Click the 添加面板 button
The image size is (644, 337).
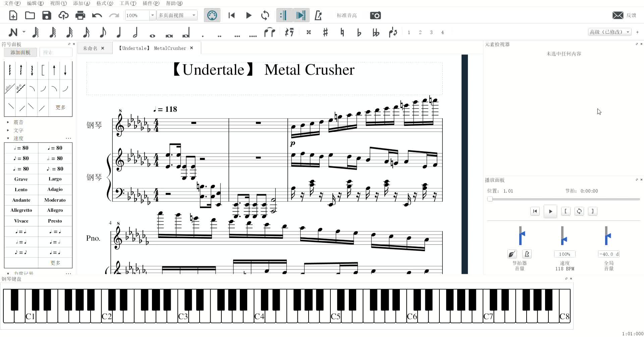pyautogui.click(x=20, y=52)
